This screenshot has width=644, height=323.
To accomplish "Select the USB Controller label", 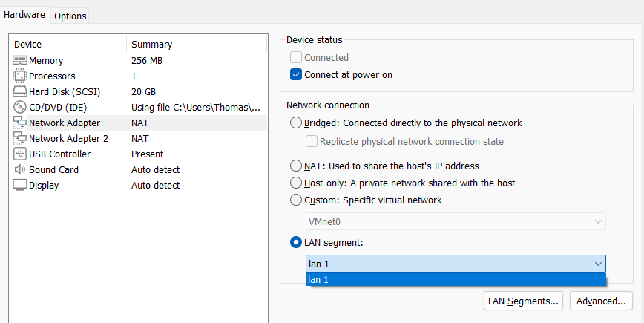I will [x=59, y=154].
